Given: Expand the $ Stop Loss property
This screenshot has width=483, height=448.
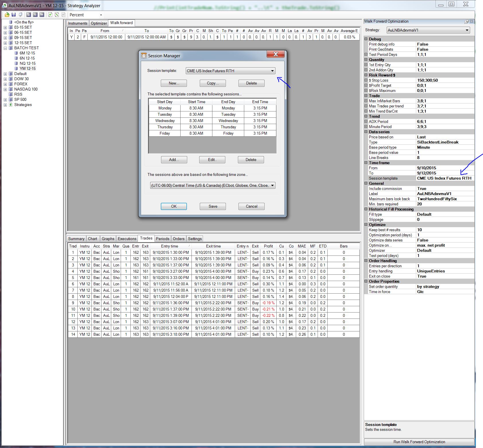Looking at the screenshot, I should coord(366,80).
